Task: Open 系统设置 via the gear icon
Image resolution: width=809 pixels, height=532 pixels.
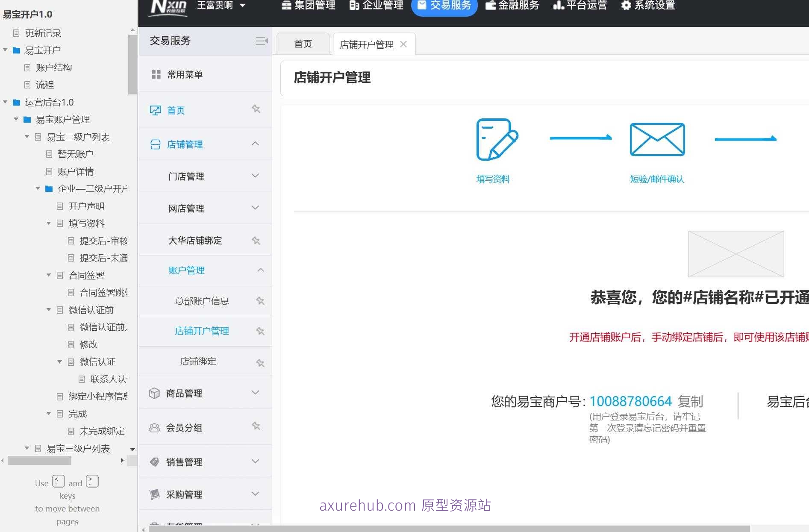Action: pos(625,6)
